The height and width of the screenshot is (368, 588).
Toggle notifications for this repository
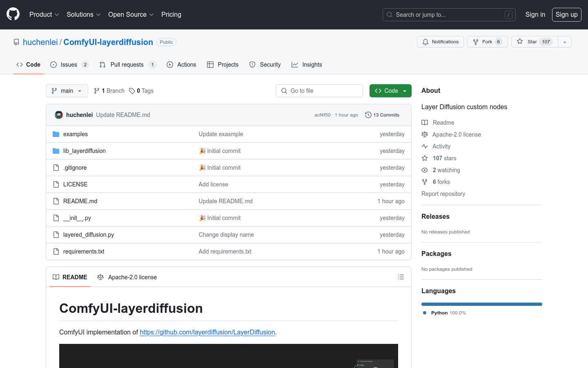coord(440,41)
